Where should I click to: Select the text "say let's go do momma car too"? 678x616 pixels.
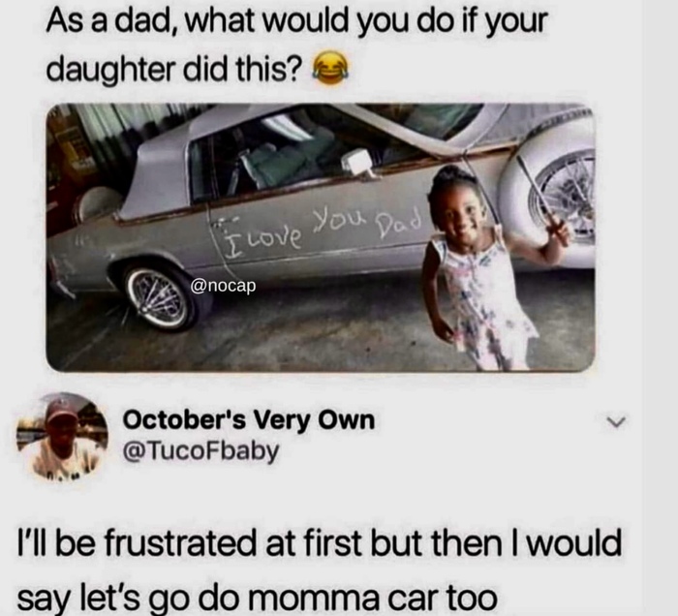click(258, 599)
